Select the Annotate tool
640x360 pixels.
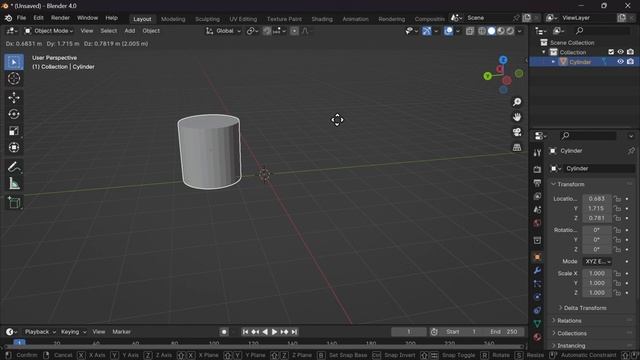14,167
